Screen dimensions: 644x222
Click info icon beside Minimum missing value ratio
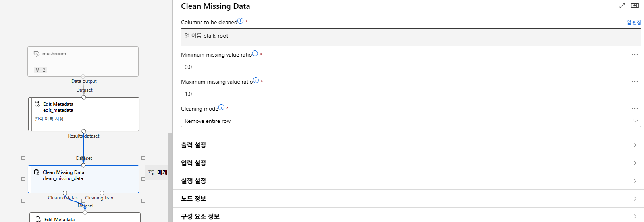click(255, 54)
